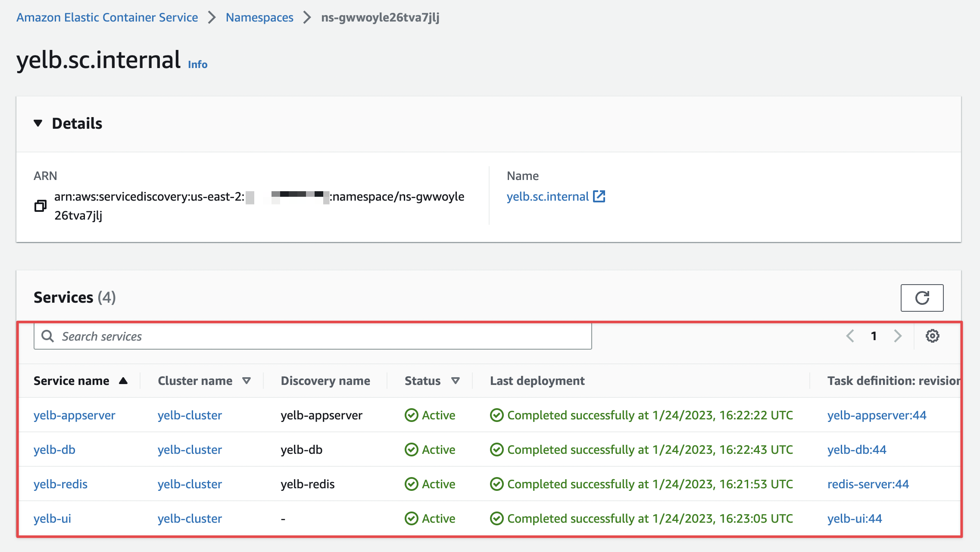This screenshot has width=980, height=552.
Task: Sort by Status column
Action: [x=432, y=381]
